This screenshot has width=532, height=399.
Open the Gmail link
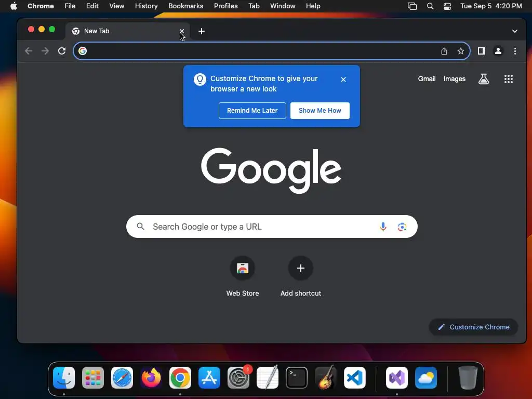coord(427,79)
